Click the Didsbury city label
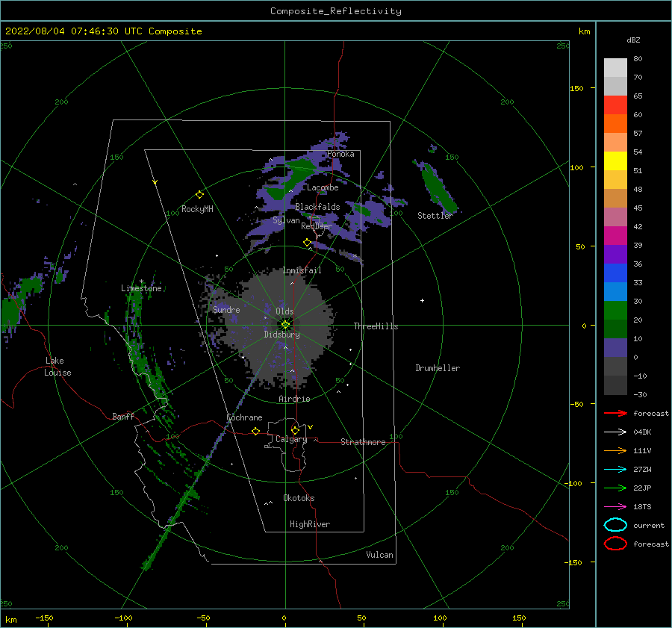This screenshot has width=672, height=628. [x=281, y=335]
